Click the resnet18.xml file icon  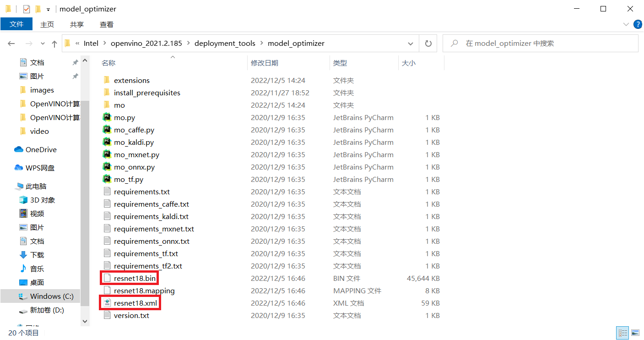pyautogui.click(x=107, y=303)
